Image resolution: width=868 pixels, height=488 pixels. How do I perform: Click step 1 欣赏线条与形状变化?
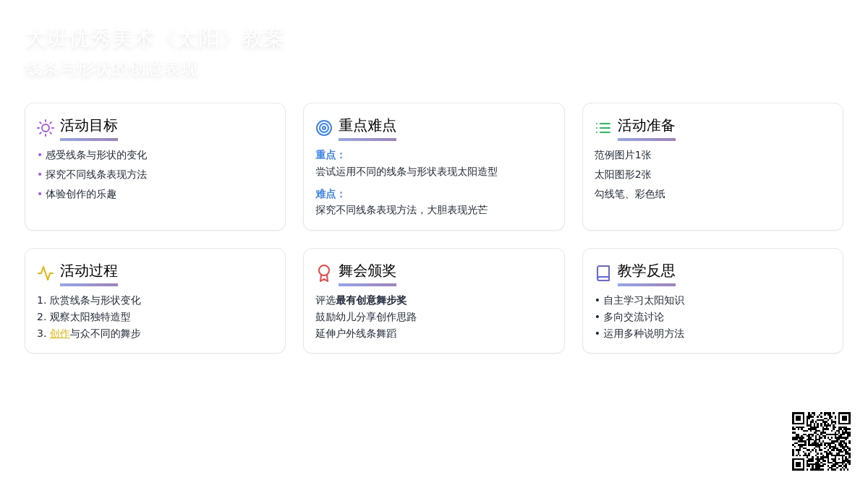[95, 300]
